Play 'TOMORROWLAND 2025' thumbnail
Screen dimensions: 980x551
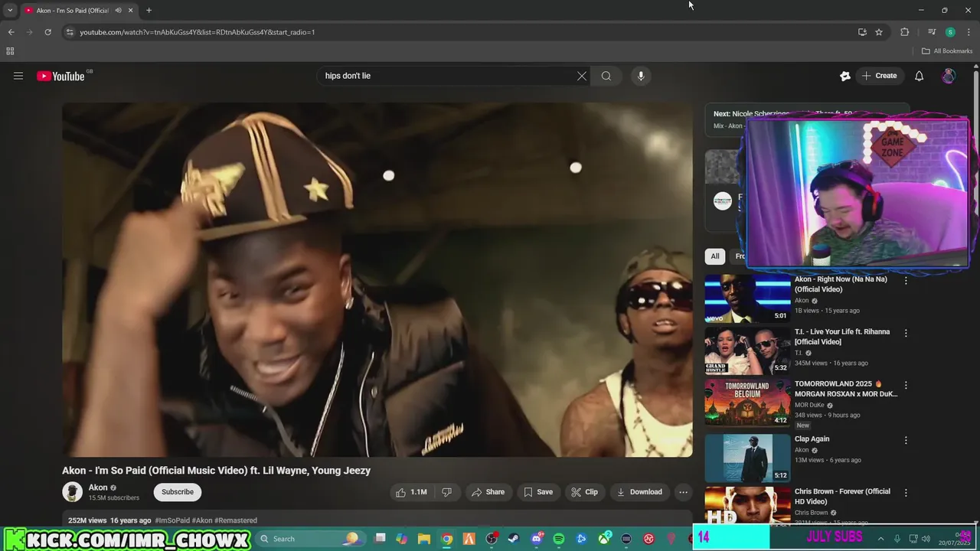click(747, 403)
